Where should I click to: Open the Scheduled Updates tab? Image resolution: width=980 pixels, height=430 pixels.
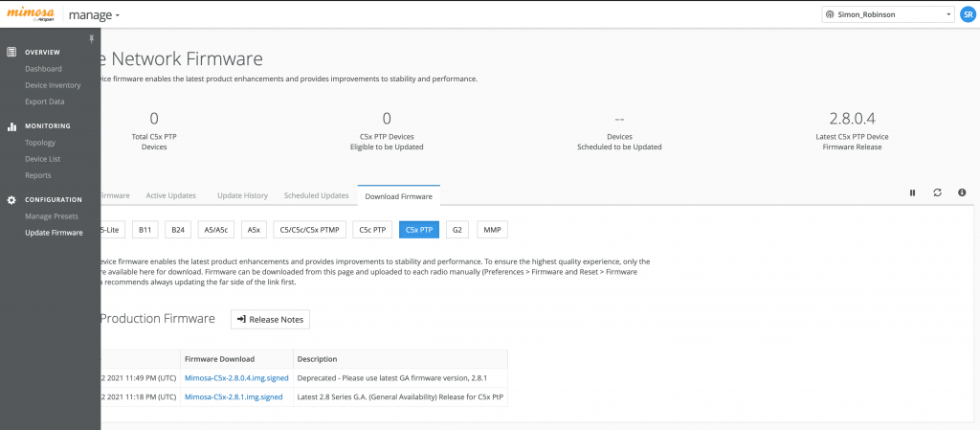[316, 195]
